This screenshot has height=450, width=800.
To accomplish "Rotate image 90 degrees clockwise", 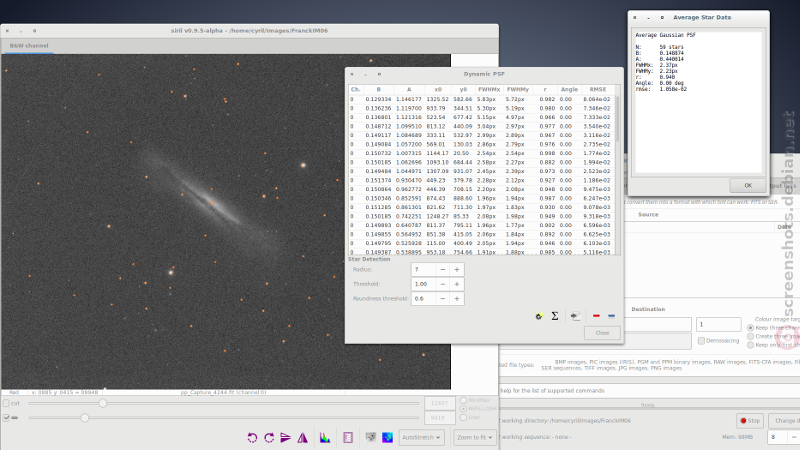I will click(x=269, y=438).
